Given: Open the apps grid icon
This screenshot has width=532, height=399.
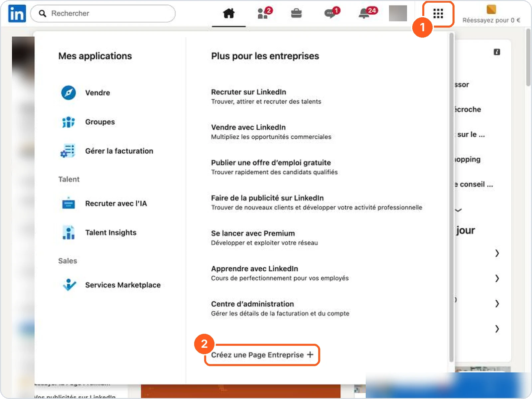Looking at the screenshot, I should point(438,14).
